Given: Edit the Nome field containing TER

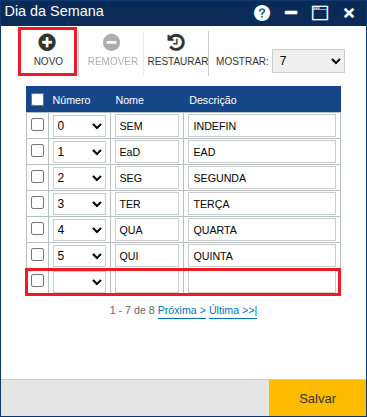Looking at the screenshot, I should point(147,204).
